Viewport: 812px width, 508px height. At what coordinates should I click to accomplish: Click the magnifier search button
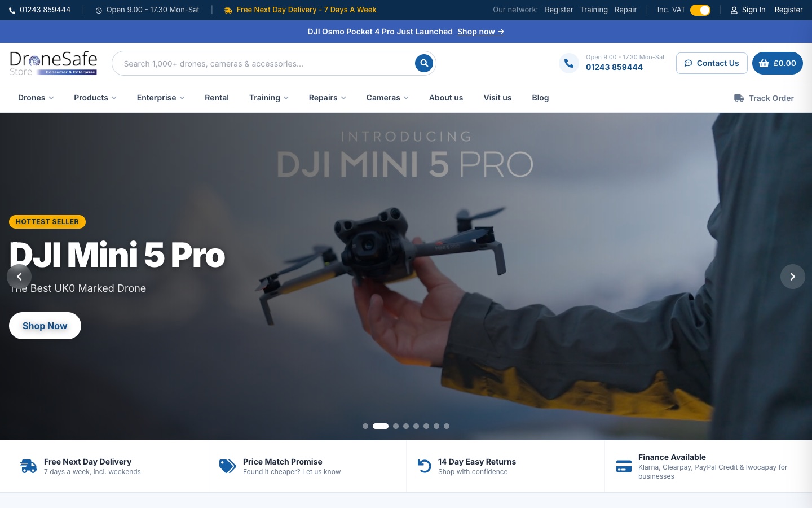tap(424, 63)
